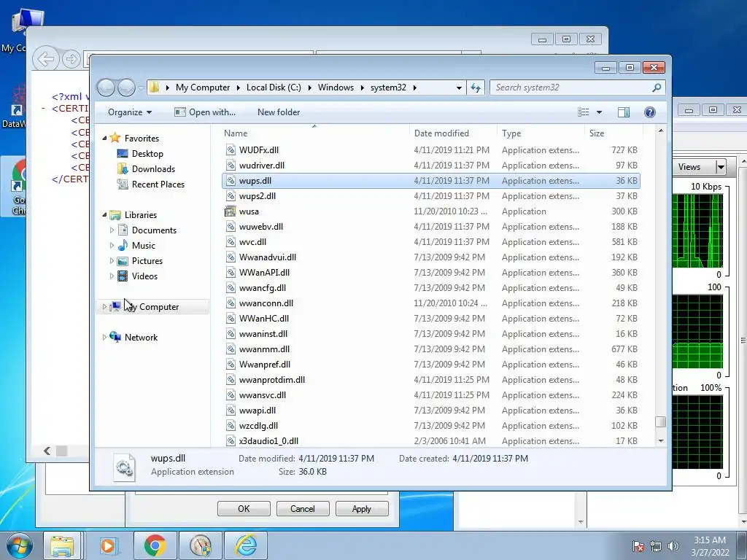Screen dimensions: 747x560
Task: Select wwansvc.dll file icon
Action: tap(231, 394)
